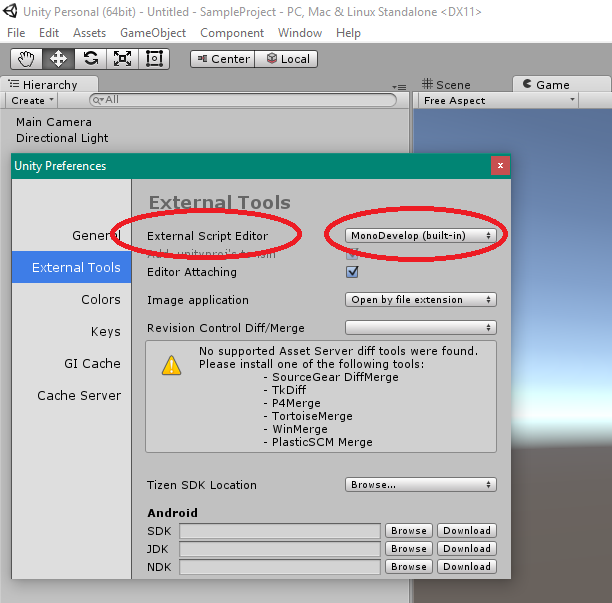Open Hierarchy panel options menu icon
The width and height of the screenshot is (612, 603).
[x=399, y=87]
